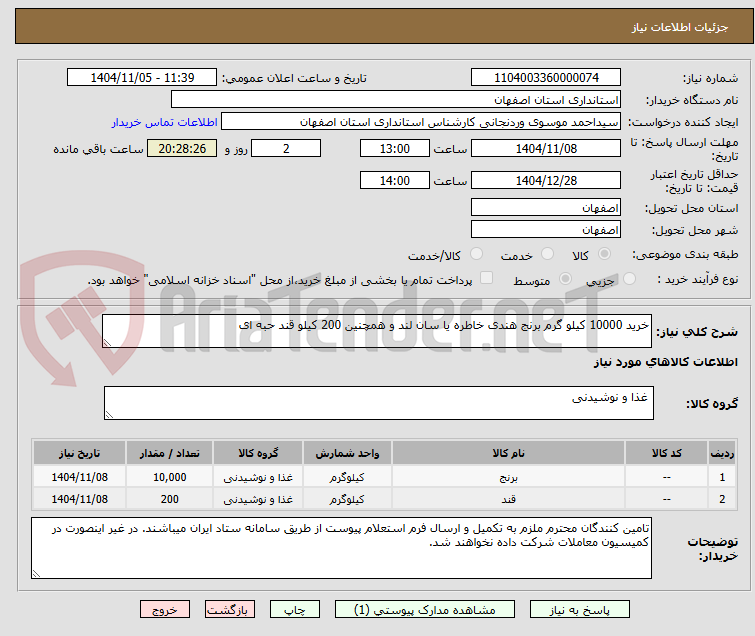Click the 'کیلوگرم' unit in برنج row
This screenshot has width=755, height=636.
(347, 477)
